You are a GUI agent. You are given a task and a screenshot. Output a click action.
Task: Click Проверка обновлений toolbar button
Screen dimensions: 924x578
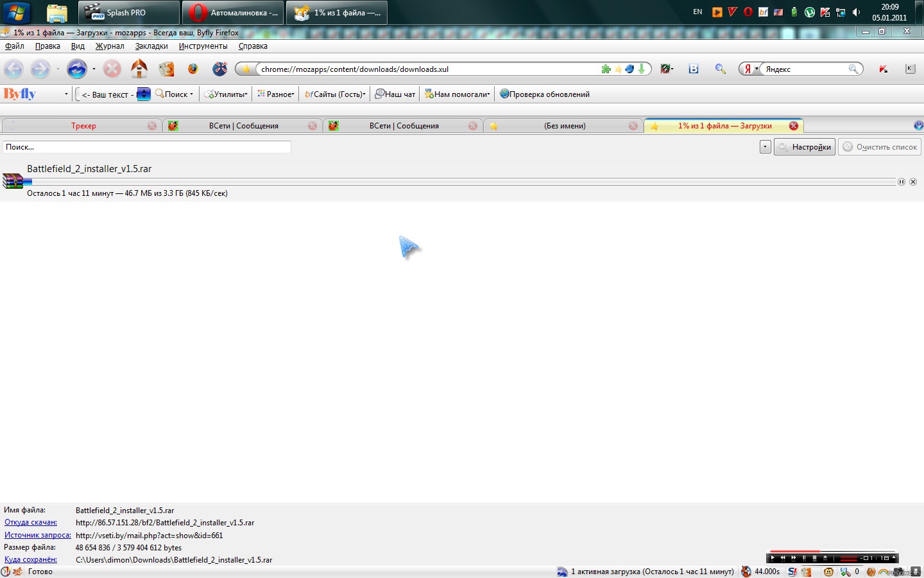(x=544, y=94)
